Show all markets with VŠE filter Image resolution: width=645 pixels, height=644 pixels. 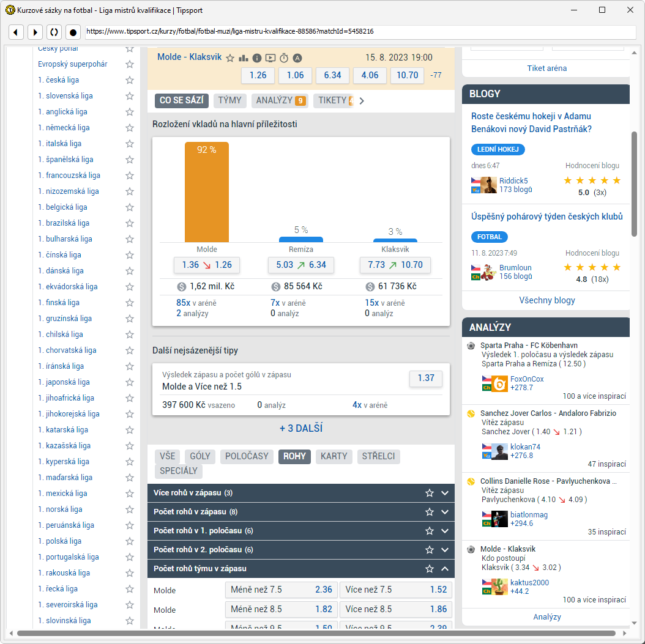tap(168, 456)
